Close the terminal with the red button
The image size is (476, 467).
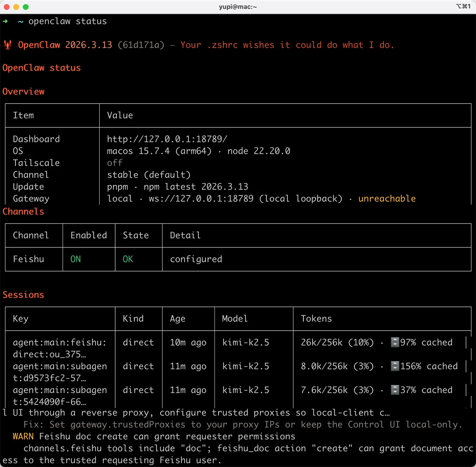7,7
